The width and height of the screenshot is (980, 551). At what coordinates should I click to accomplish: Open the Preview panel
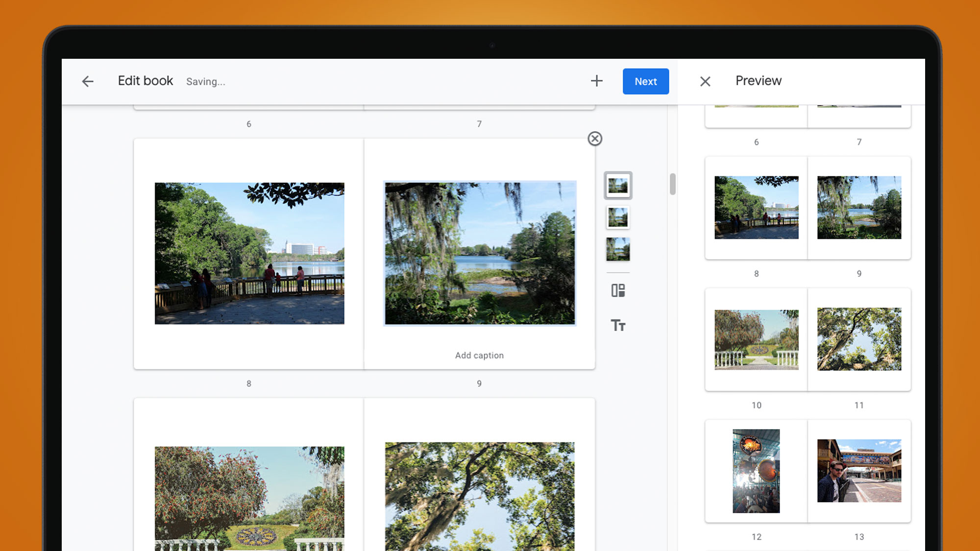click(758, 81)
